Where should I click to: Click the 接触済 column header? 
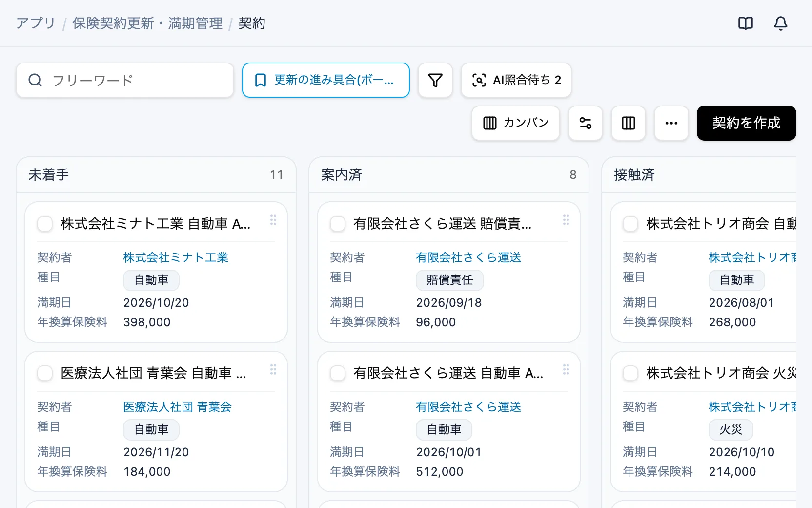point(699,175)
